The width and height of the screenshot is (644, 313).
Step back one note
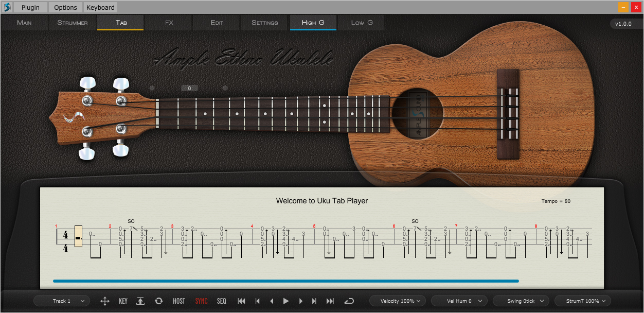[272, 301]
